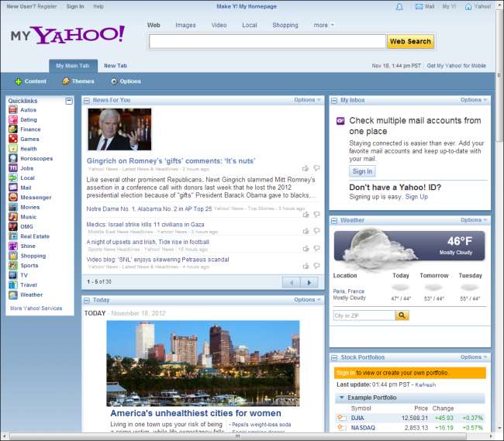Select the Shopping search category
The image size is (504, 441).
(285, 25)
